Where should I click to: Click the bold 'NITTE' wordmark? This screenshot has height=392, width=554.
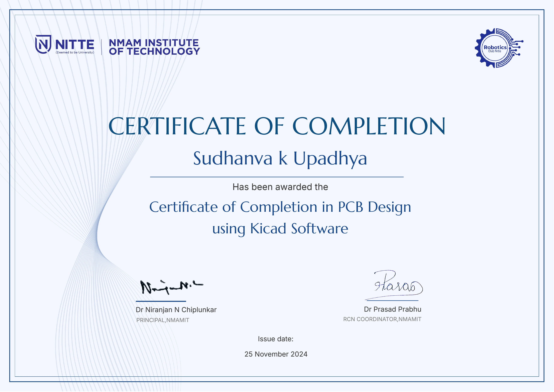pyautogui.click(x=75, y=44)
